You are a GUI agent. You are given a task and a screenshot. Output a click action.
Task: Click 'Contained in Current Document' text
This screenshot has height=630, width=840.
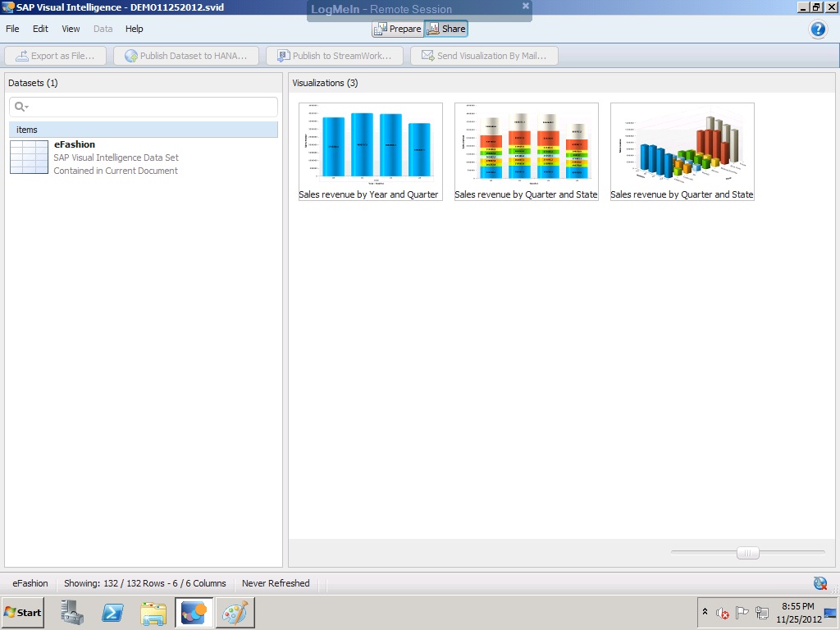[116, 171]
